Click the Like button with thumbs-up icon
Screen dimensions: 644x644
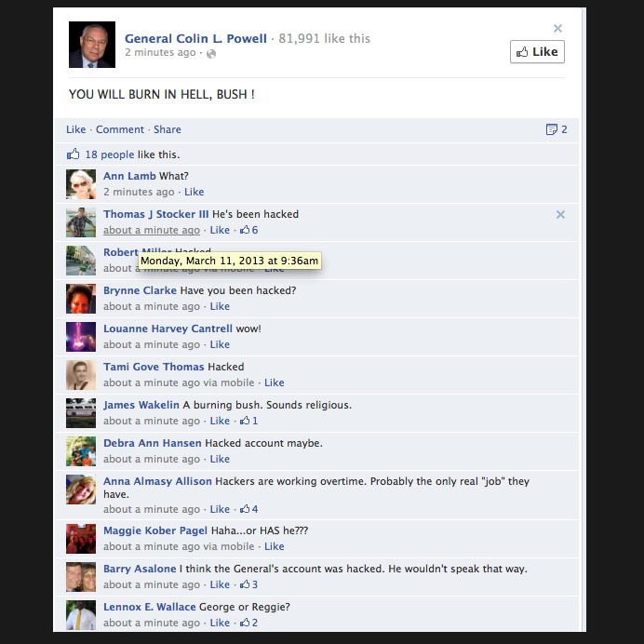[537, 52]
